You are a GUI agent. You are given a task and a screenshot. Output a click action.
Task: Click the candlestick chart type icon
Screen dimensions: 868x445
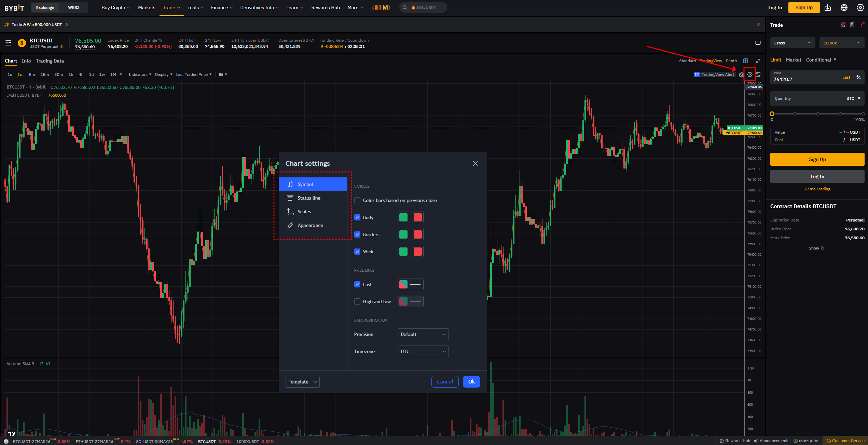click(x=221, y=75)
